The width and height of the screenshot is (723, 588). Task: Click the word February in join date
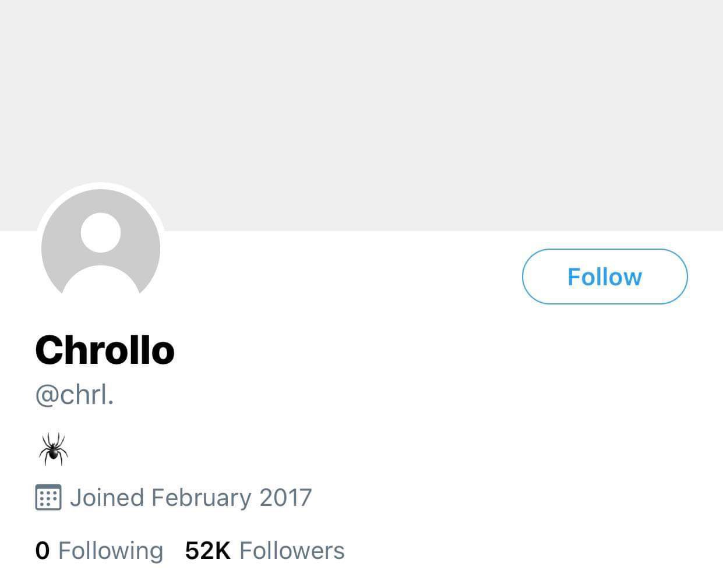point(201,498)
